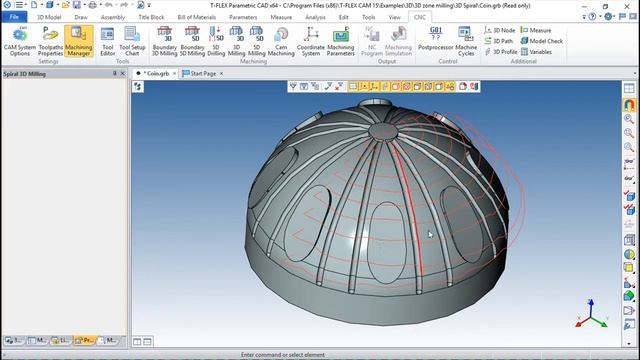This screenshot has width=640, height=360.
Task: Run Model Check
Action: pos(542,41)
